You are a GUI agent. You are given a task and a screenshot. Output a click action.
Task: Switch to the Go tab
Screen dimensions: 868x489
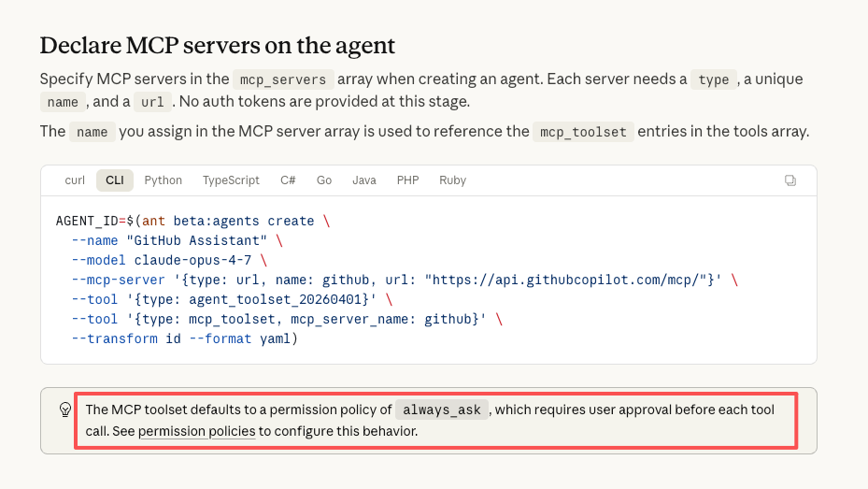(x=324, y=180)
